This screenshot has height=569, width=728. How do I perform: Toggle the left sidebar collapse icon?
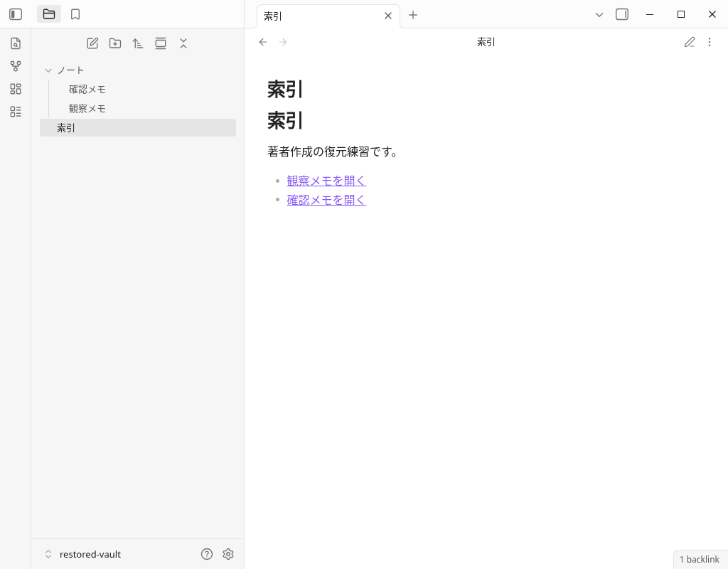click(x=16, y=14)
